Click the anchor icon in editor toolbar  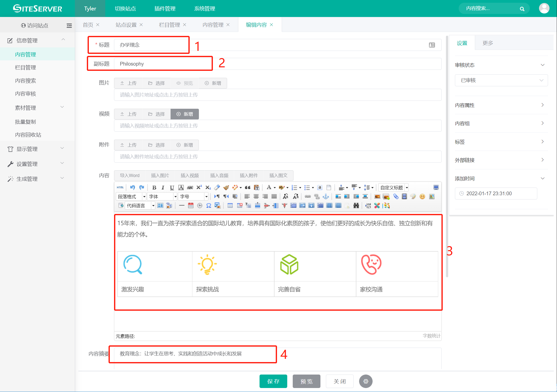click(326, 196)
